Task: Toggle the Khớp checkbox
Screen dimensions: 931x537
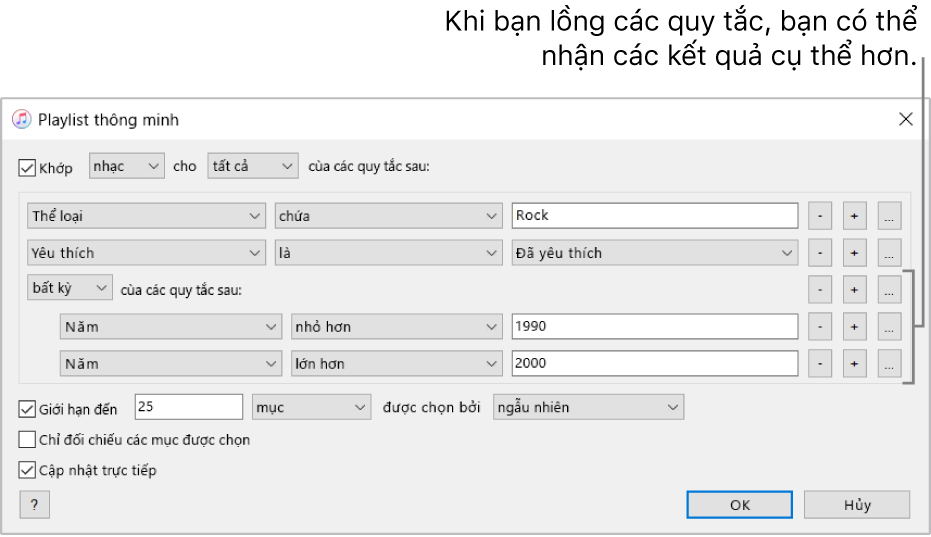Action: tap(27, 168)
